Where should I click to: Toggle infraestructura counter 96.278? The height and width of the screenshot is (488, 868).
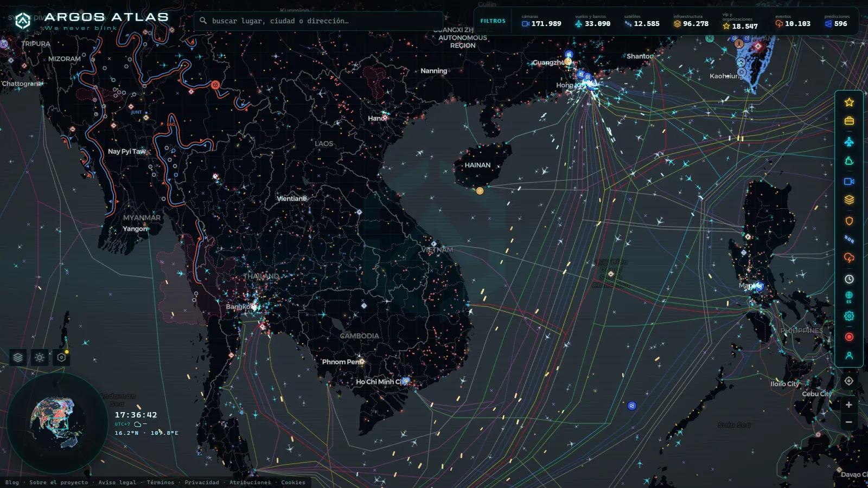[x=691, y=21]
